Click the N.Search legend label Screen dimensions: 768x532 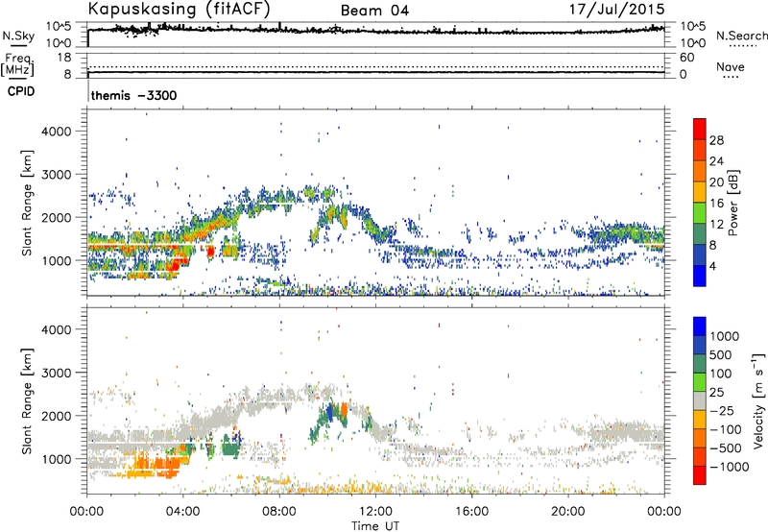(x=741, y=36)
